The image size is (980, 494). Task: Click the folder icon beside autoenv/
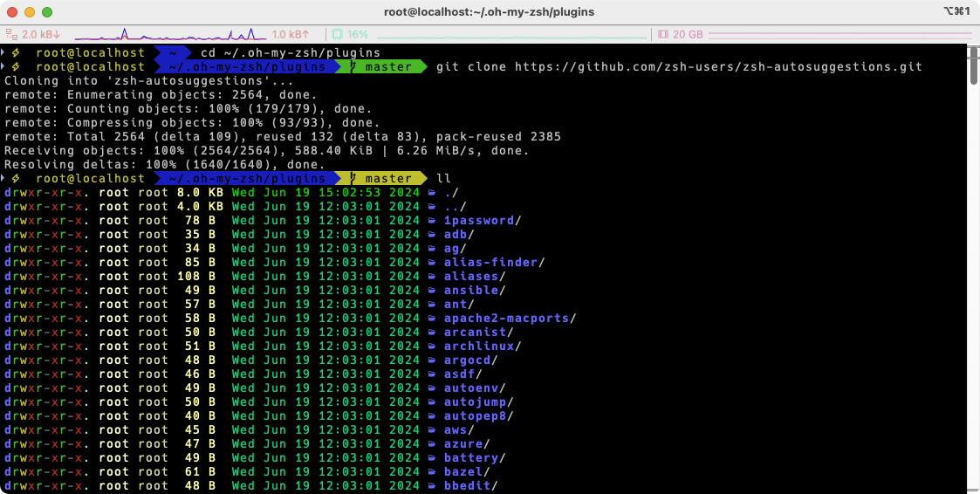(x=432, y=388)
